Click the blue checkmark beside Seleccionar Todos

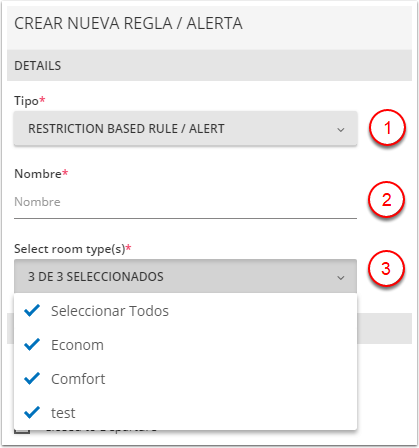(32, 311)
